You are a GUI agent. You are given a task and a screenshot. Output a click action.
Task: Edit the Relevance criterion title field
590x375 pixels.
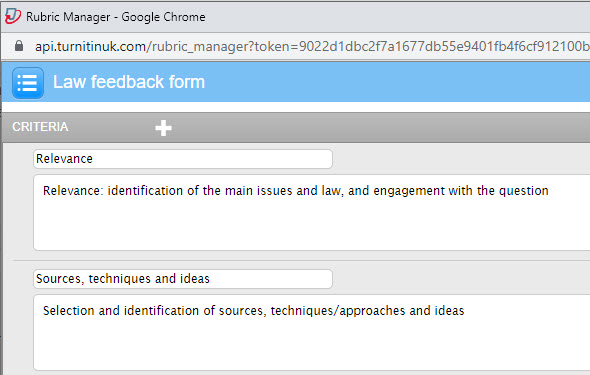183,159
